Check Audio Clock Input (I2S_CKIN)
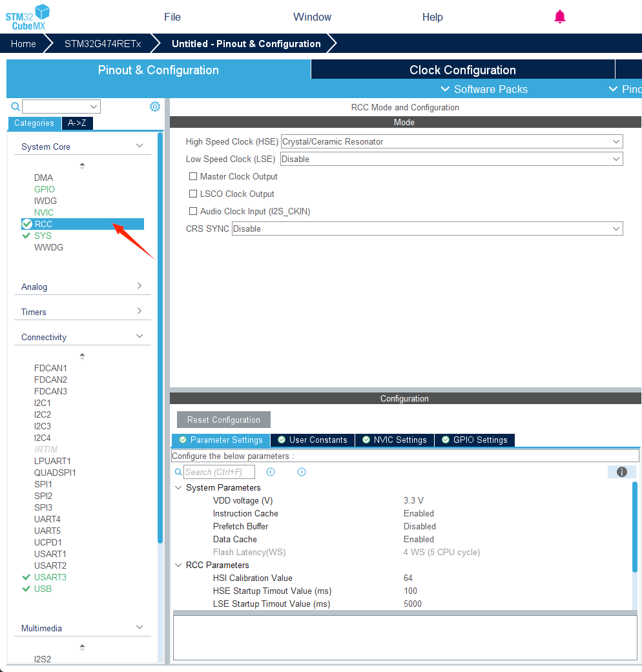Viewport: 642px width, 672px height. point(193,211)
